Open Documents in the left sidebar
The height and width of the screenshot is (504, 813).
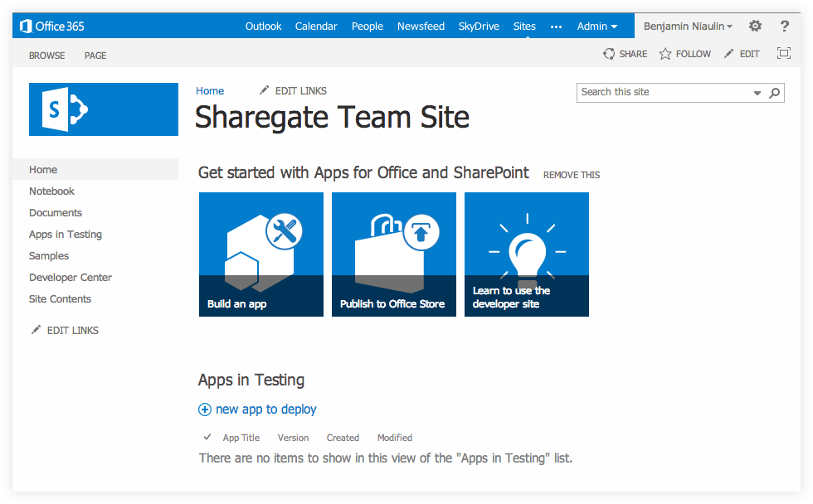(x=56, y=213)
